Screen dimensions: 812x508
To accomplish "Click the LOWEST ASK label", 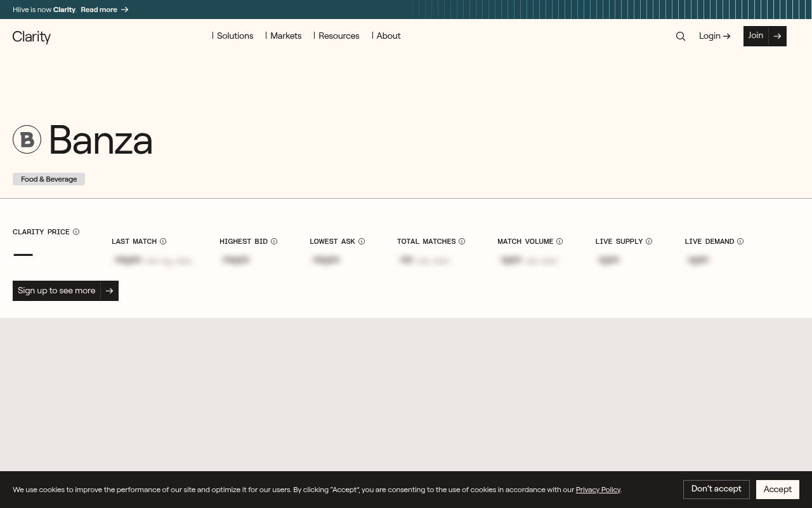I will (332, 241).
